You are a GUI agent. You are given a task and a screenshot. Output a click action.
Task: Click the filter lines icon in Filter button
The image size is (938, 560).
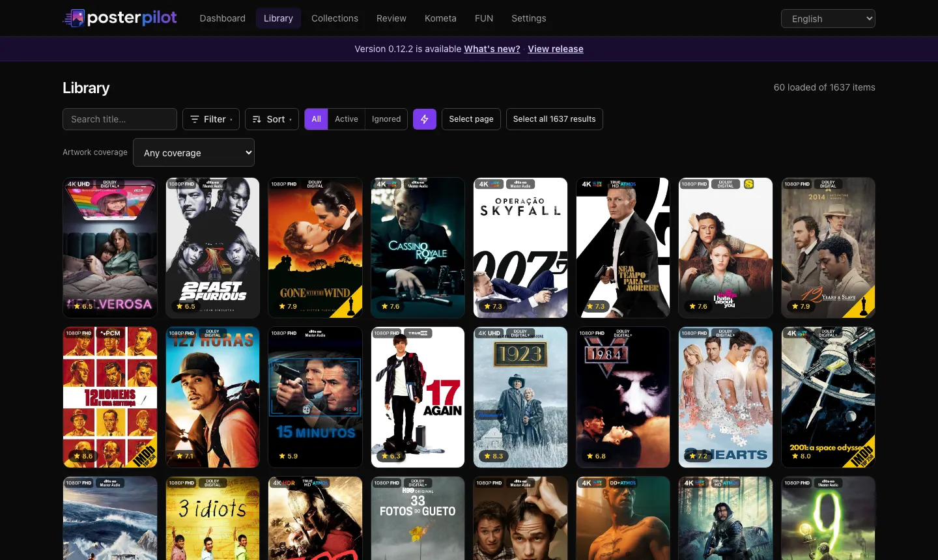(x=195, y=119)
